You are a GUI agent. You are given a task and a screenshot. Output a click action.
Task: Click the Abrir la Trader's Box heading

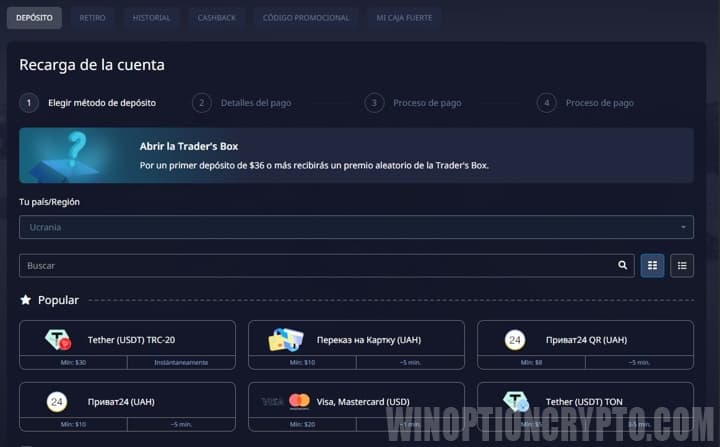(189, 147)
